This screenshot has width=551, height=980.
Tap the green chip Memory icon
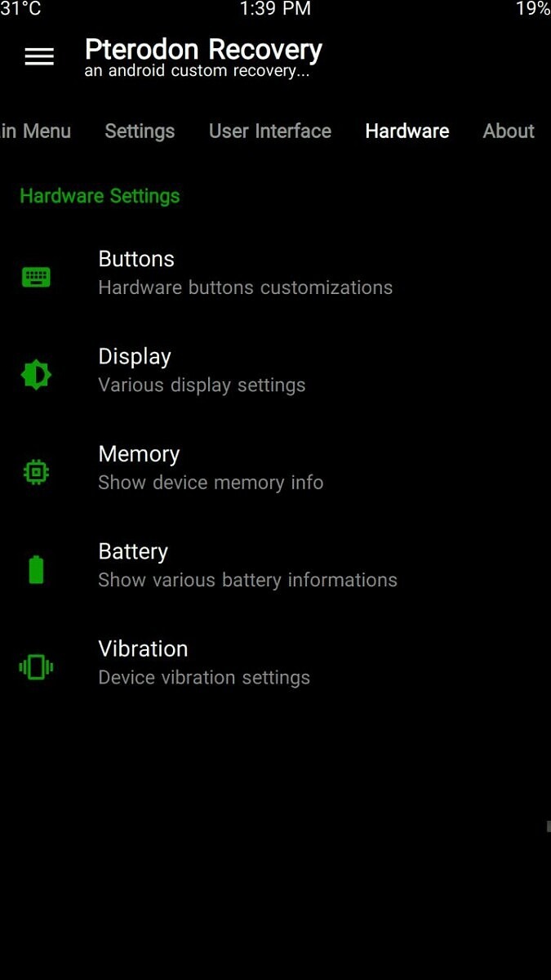click(36, 472)
